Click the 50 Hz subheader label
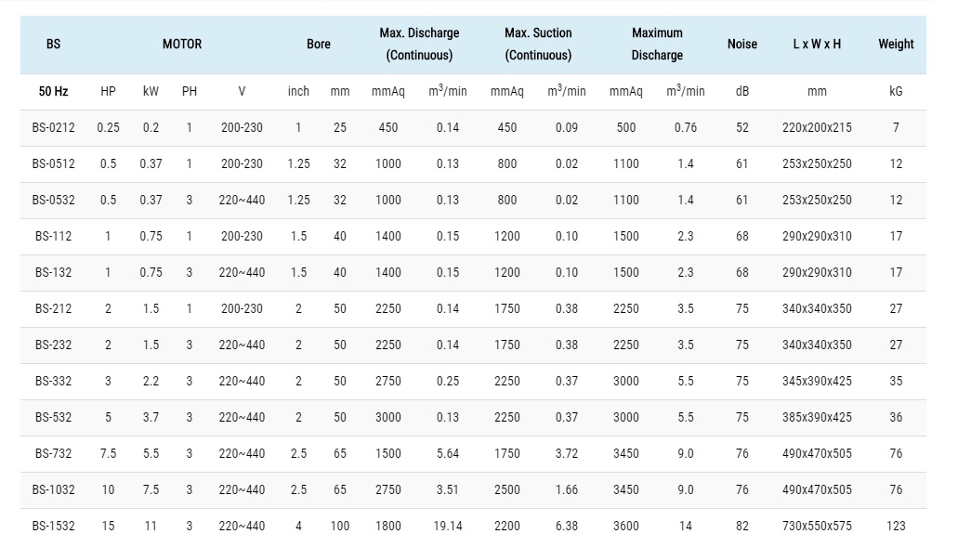Viewport: 958px width, 560px height. pyautogui.click(x=53, y=91)
